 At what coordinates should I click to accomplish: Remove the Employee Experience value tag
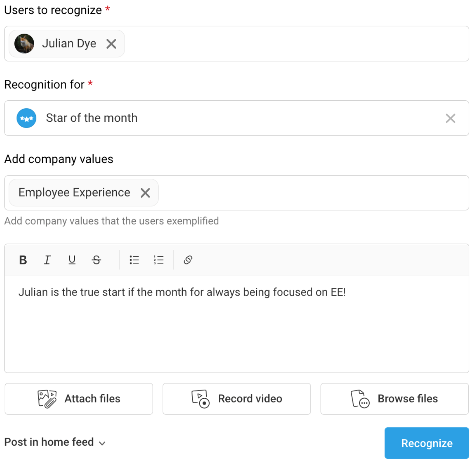(145, 193)
